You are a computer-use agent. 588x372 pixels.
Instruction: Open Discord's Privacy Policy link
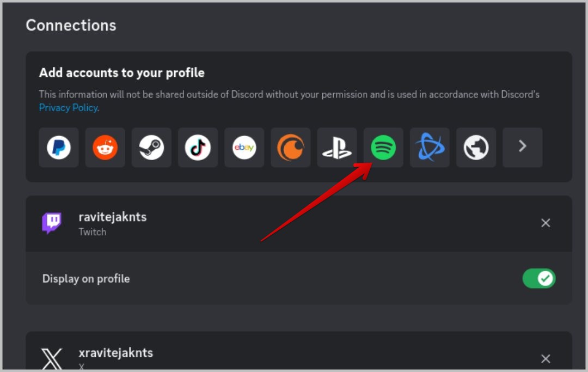[68, 108]
